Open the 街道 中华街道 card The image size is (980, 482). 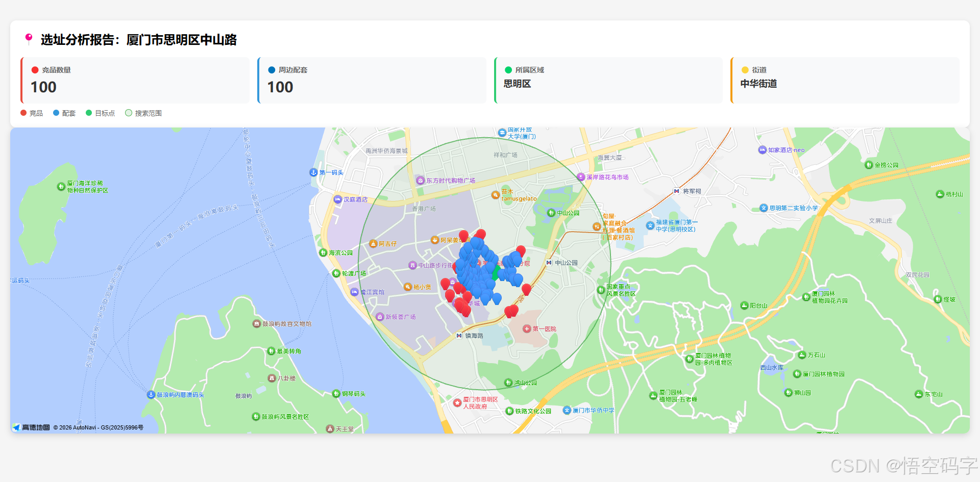845,80
